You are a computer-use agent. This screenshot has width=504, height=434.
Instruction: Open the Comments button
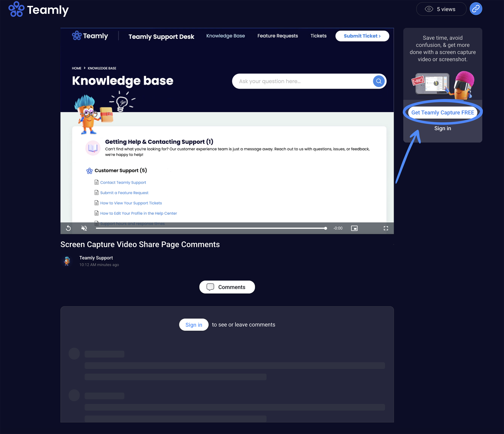tap(227, 287)
